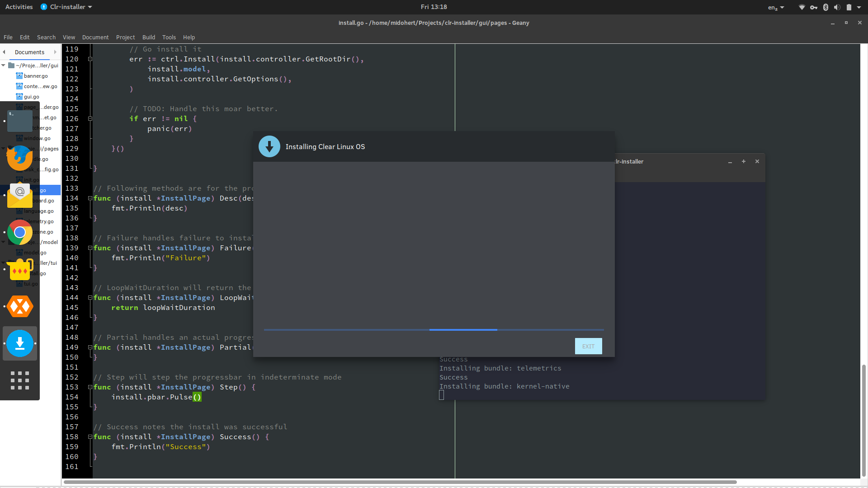Select the Geany teapot icon in dock
Screen dimensions: 868x488
coord(19,269)
